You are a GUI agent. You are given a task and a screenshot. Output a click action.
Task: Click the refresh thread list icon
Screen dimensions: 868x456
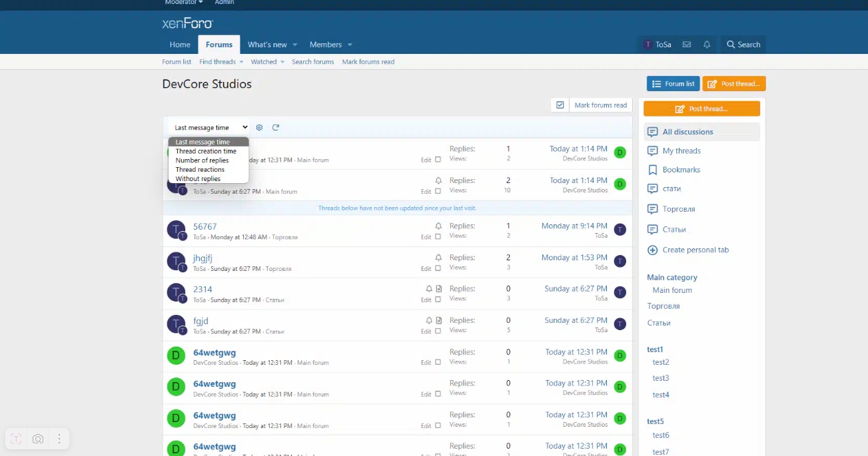[276, 128]
